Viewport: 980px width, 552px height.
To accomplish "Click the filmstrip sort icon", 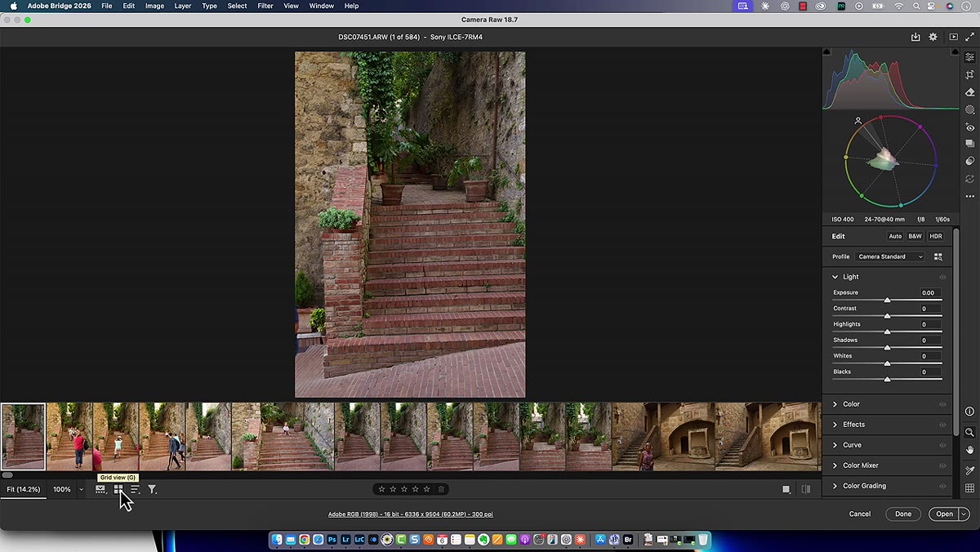I will (135, 489).
